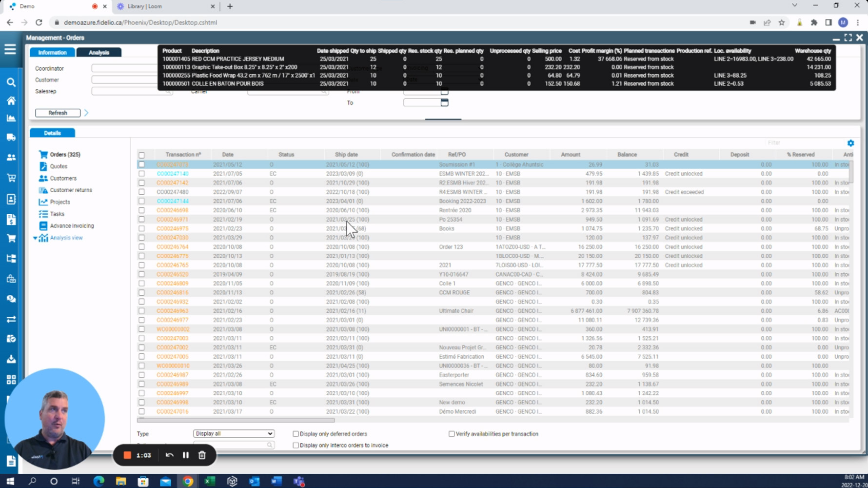
Task: Collapse the Analysis view tree item
Action: [x=35, y=238]
